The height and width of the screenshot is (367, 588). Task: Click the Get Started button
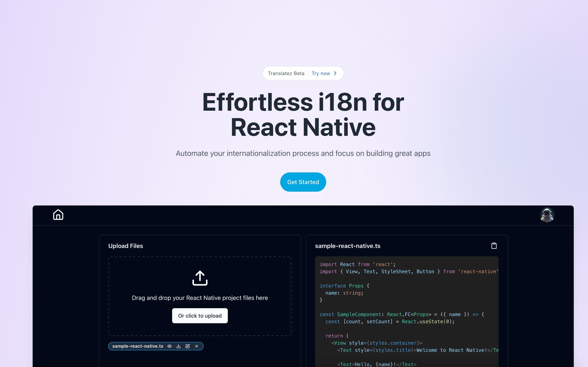coord(303,182)
